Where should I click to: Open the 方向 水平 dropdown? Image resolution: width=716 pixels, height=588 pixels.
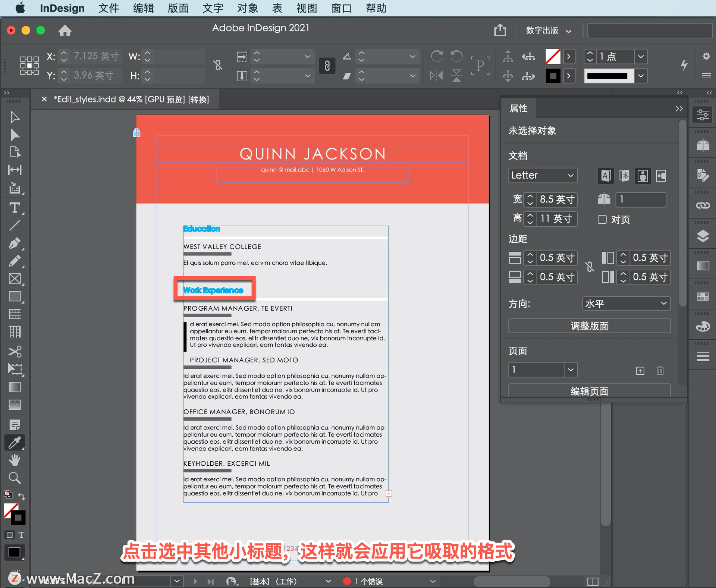tap(626, 304)
